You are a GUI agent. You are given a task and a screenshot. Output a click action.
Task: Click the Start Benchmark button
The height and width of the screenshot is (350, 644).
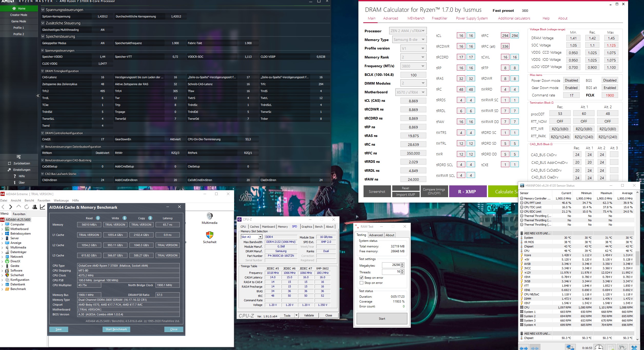116,329
